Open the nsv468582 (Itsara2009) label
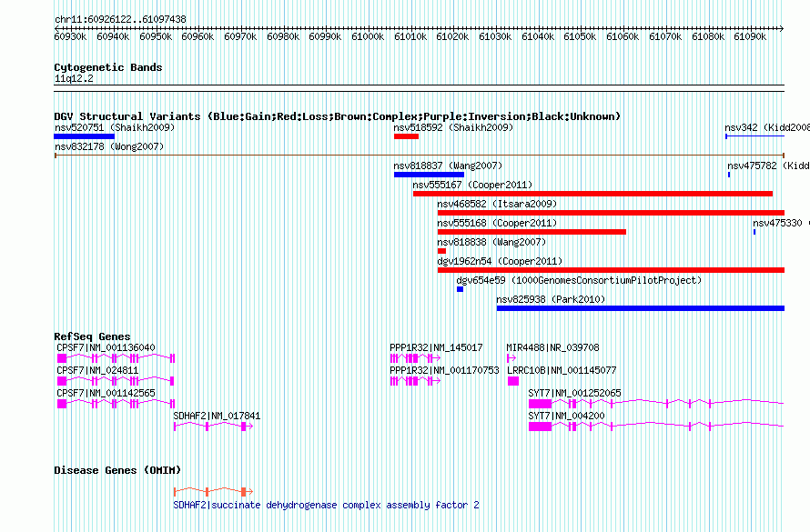Screen dimensions: 810x532 click(497, 204)
